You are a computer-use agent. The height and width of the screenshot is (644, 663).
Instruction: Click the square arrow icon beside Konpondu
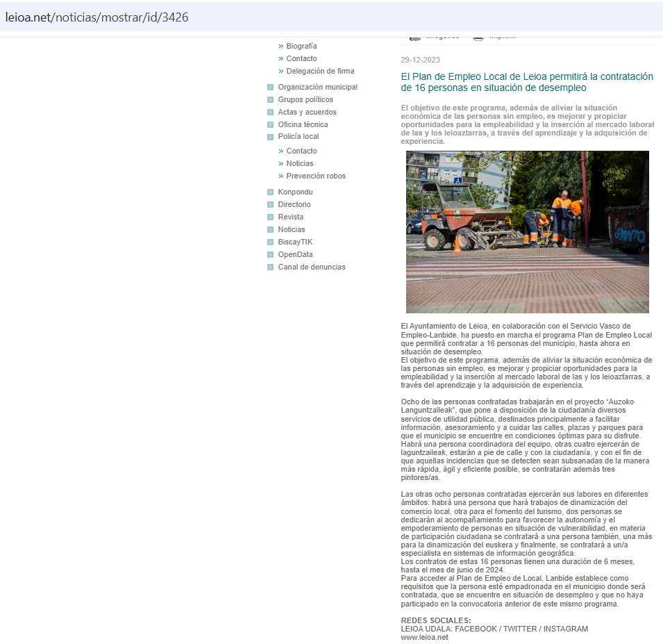271,192
